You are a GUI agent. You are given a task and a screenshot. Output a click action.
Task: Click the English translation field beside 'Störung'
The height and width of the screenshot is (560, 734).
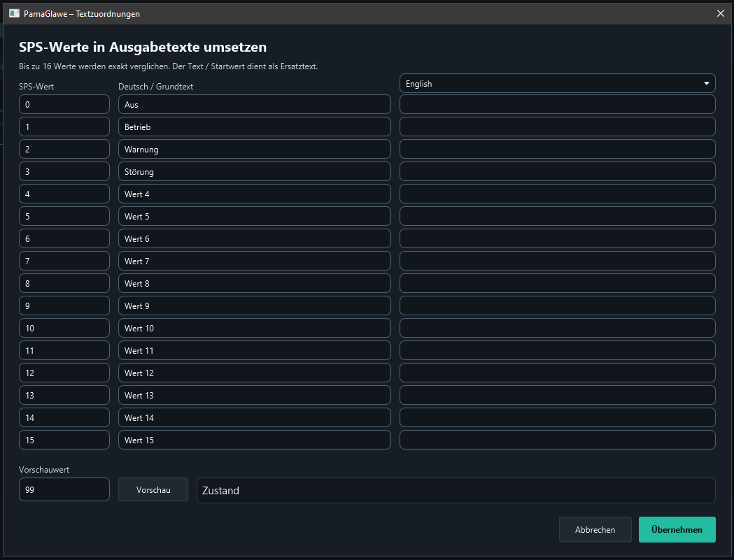(x=557, y=172)
